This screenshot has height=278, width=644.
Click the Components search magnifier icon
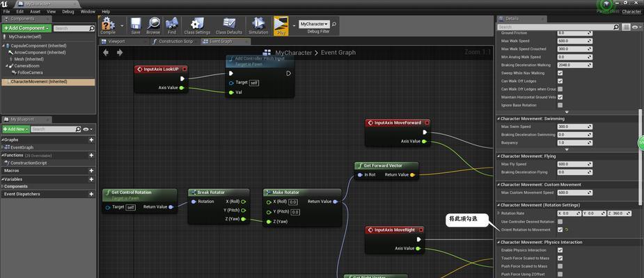[92, 28]
